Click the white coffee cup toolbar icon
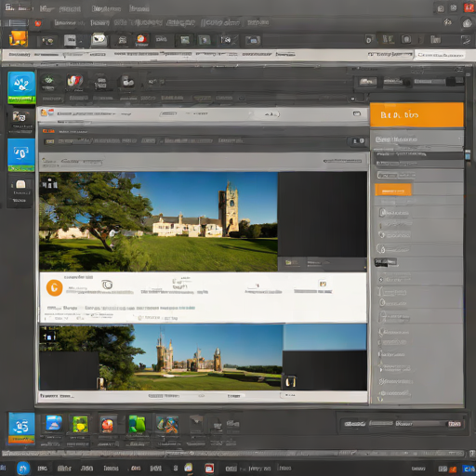 pyautogui.click(x=99, y=39)
